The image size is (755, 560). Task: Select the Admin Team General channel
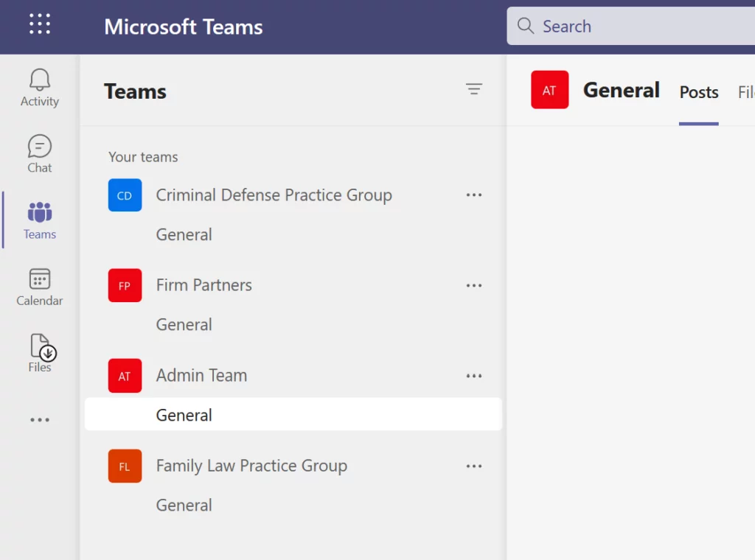(x=184, y=414)
